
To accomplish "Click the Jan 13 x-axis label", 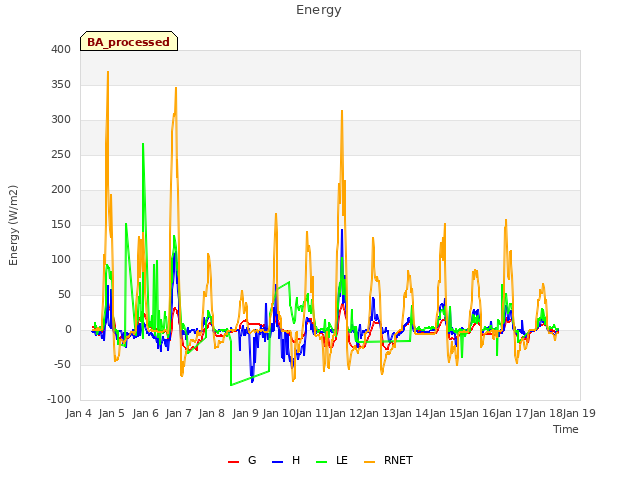I will click(379, 413).
